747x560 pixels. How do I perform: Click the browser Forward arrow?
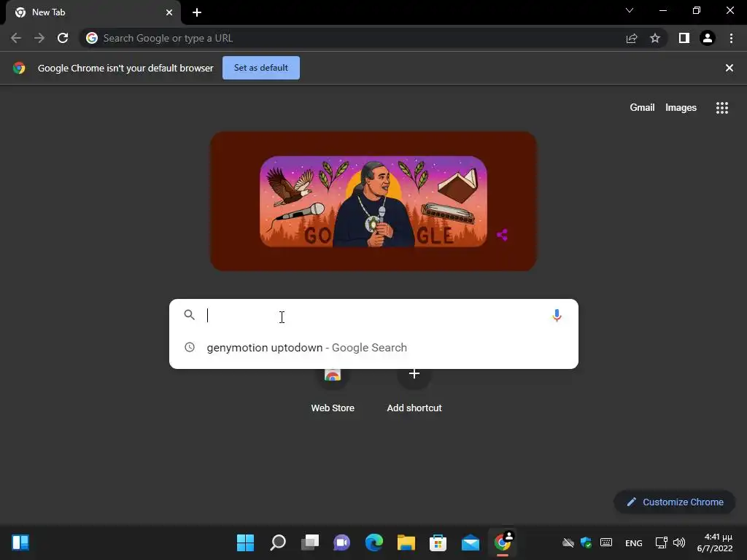39,38
